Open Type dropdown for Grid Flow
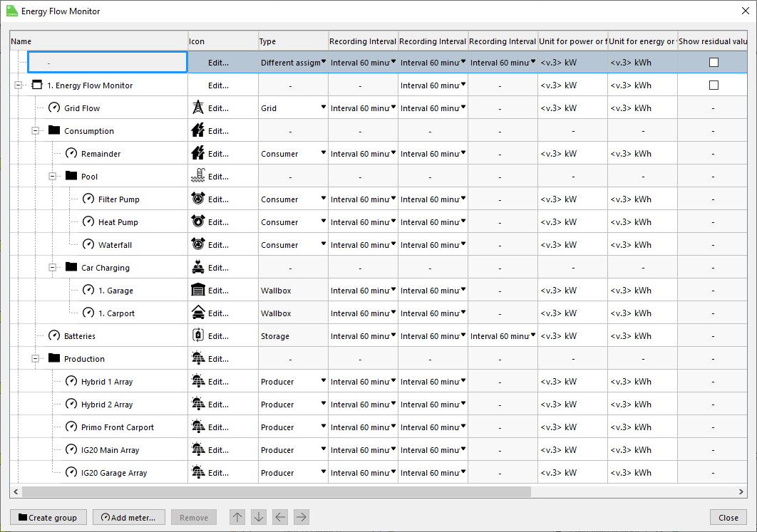This screenshot has height=532, width=757. pos(323,108)
